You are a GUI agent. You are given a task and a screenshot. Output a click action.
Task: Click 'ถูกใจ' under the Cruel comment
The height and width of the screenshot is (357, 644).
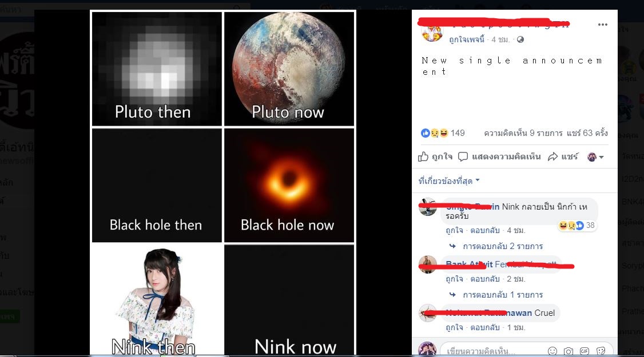pos(454,327)
